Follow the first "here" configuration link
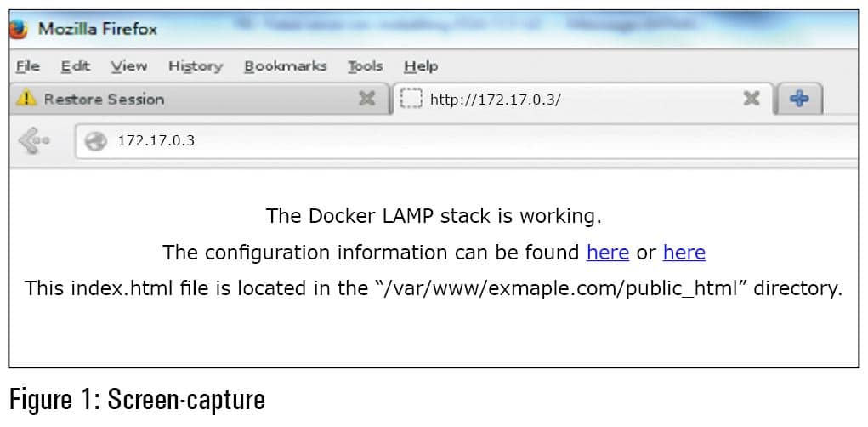 608,253
